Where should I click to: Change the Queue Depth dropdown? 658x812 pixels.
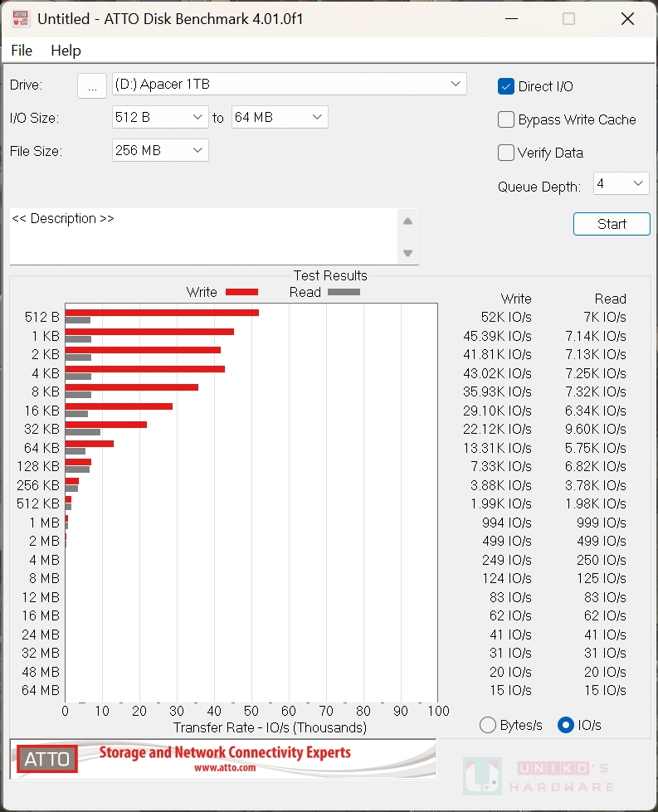point(621,184)
